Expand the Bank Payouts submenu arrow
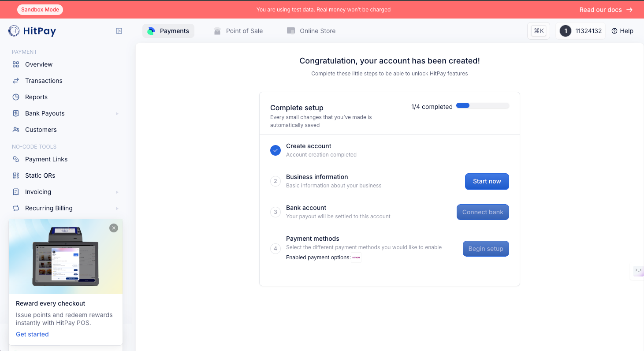The width and height of the screenshot is (644, 351). (117, 114)
